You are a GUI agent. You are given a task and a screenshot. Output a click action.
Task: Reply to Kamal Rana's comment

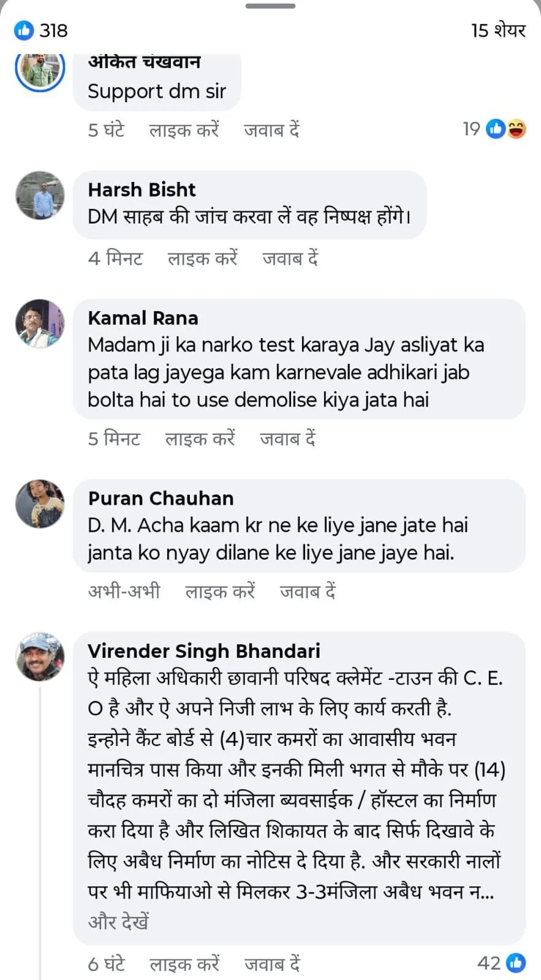[287, 439]
